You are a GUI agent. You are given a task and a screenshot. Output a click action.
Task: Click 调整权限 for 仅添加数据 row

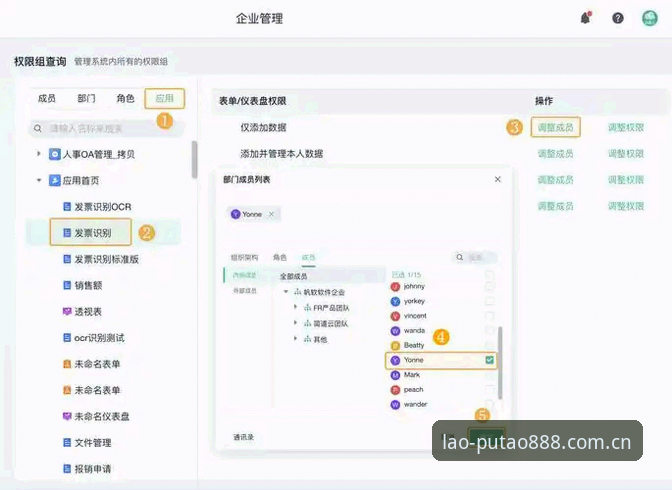pyautogui.click(x=626, y=127)
